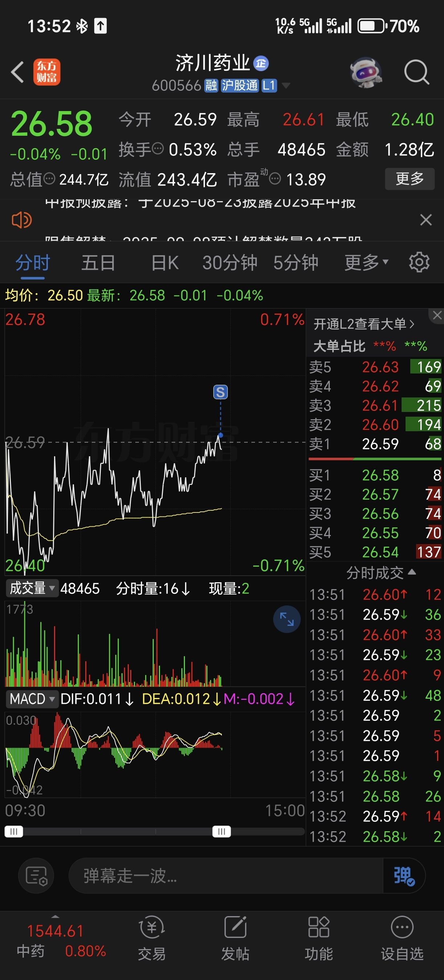Go back using the left arrow
The width and height of the screenshot is (444, 980).
(17, 72)
